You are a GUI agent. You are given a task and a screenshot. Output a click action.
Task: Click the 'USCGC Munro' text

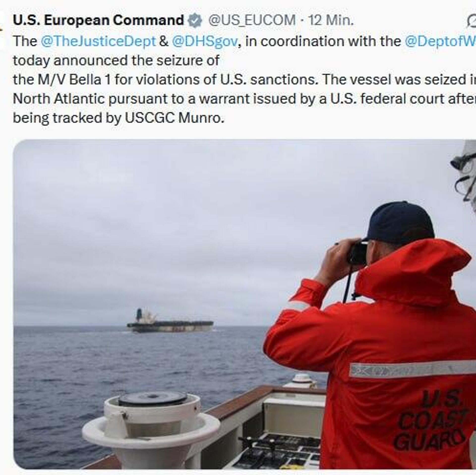pyautogui.click(x=174, y=119)
